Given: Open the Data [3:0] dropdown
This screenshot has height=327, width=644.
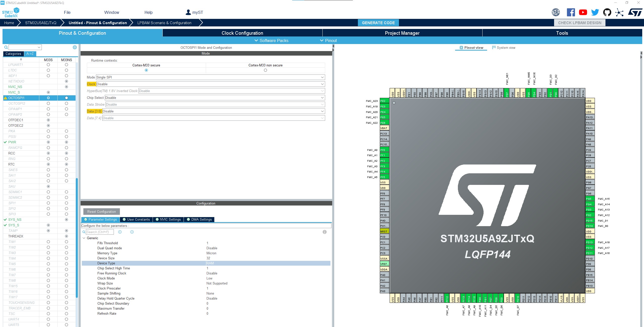Looking at the screenshot, I should tap(213, 111).
